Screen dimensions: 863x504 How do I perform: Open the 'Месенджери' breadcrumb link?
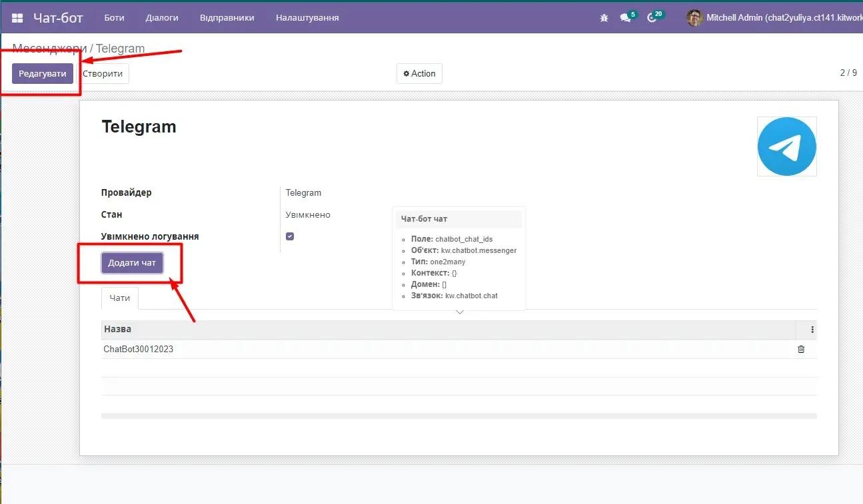(x=49, y=48)
